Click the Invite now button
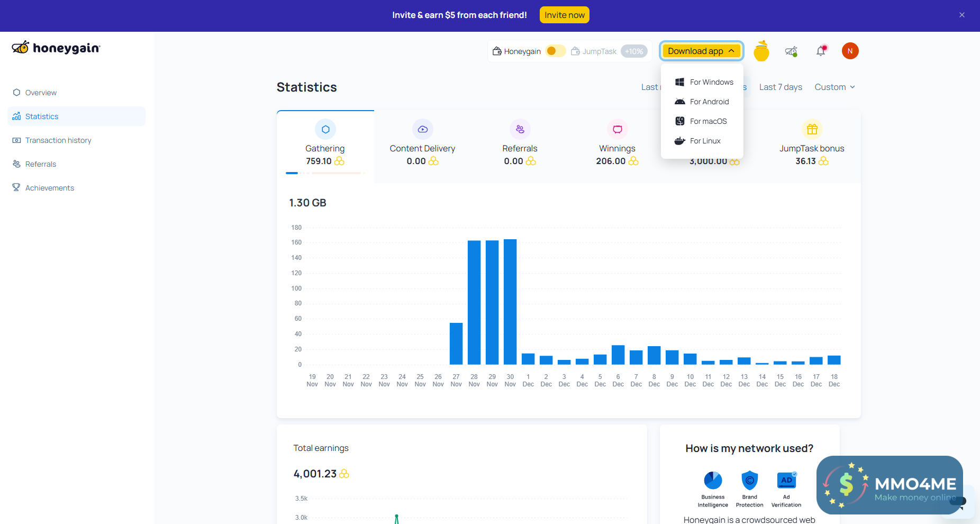The image size is (980, 524). pyautogui.click(x=565, y=15)
